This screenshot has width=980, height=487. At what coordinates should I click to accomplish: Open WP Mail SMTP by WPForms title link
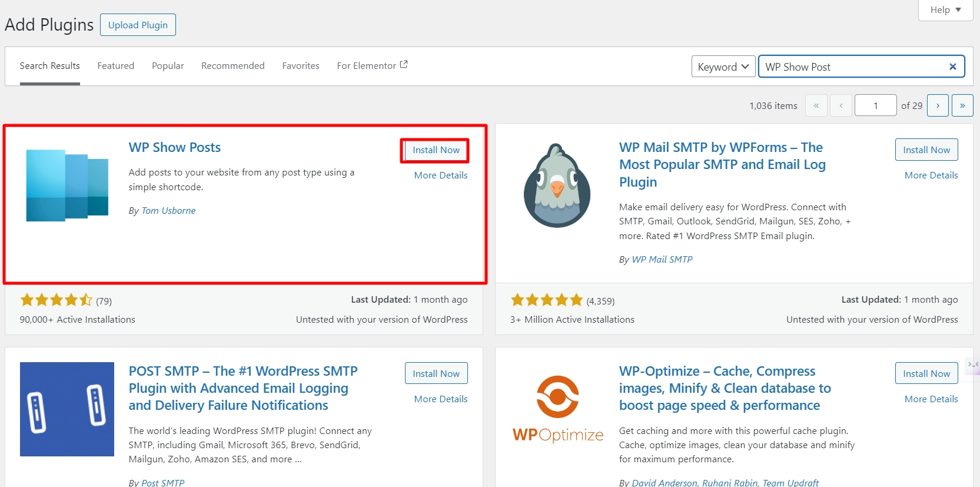coord(722,165)
